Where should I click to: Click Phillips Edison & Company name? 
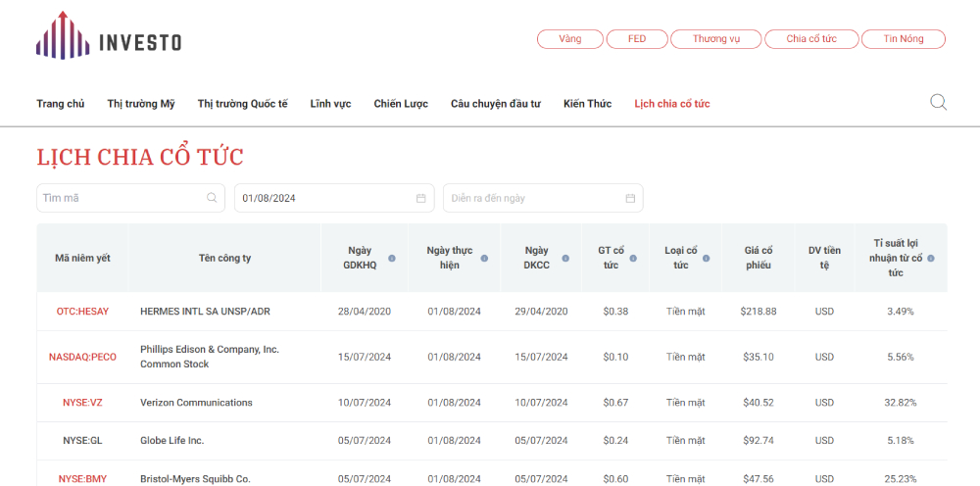(x=210, y=357)
